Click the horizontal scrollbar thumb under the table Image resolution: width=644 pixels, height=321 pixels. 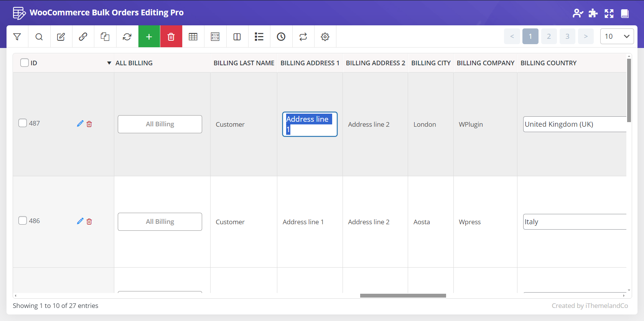(x=403, y=296)
